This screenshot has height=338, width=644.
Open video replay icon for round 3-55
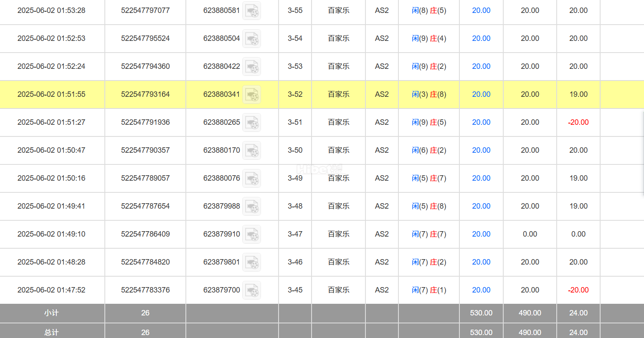[x=252, y=11]
